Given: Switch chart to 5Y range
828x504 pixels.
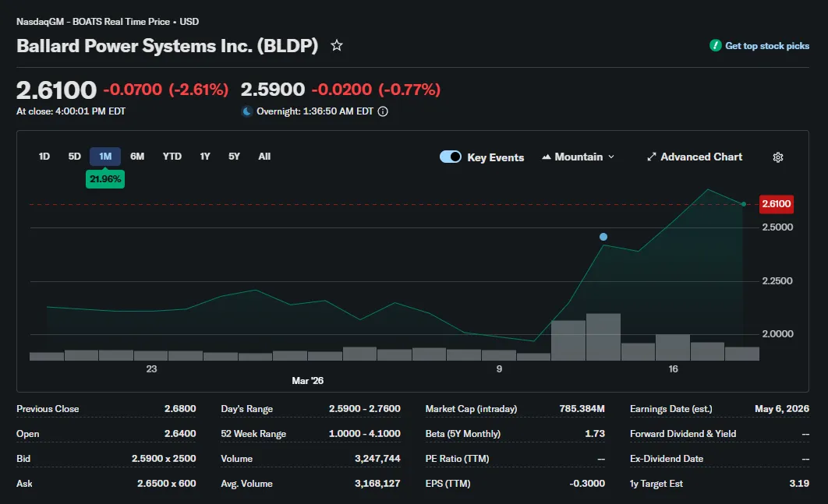Looking at the screenshot, I should point(234,157).
